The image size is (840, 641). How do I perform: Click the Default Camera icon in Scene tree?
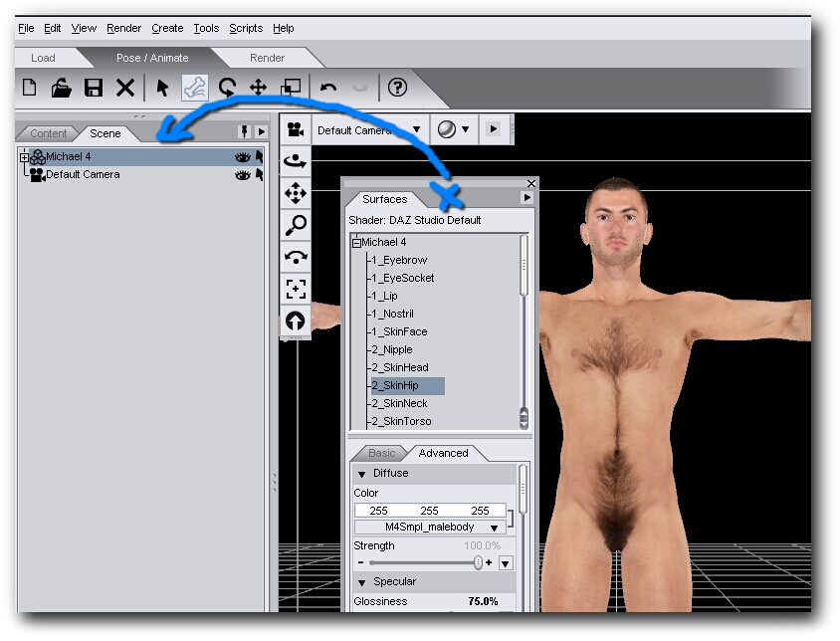(x=37, y=175)
